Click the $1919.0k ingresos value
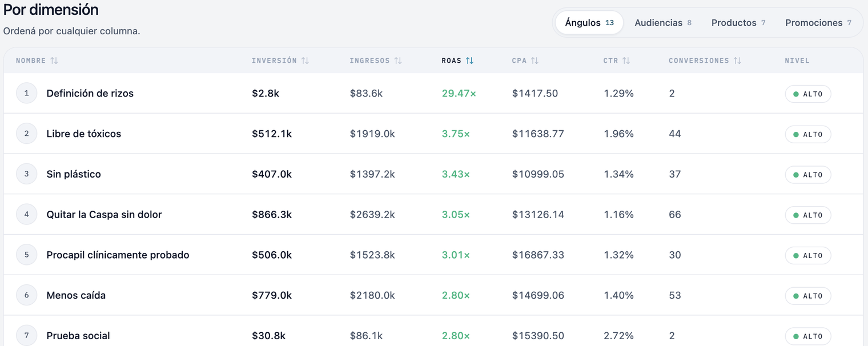Image resolution: width=868 pixels, height=346 pixels. pos(372,134)
